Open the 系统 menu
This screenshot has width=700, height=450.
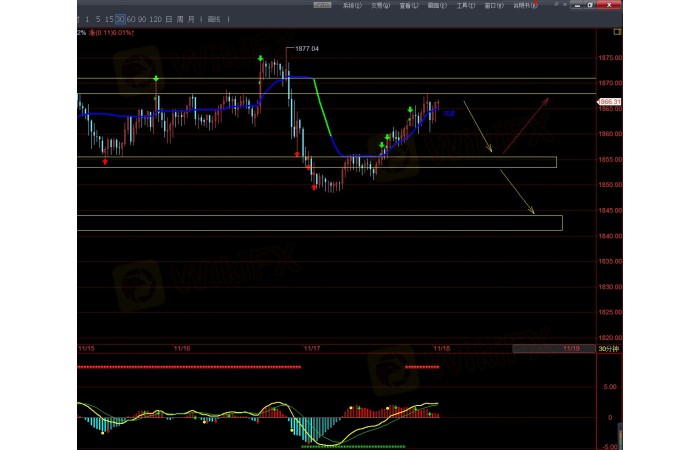(x=349, y=5)
